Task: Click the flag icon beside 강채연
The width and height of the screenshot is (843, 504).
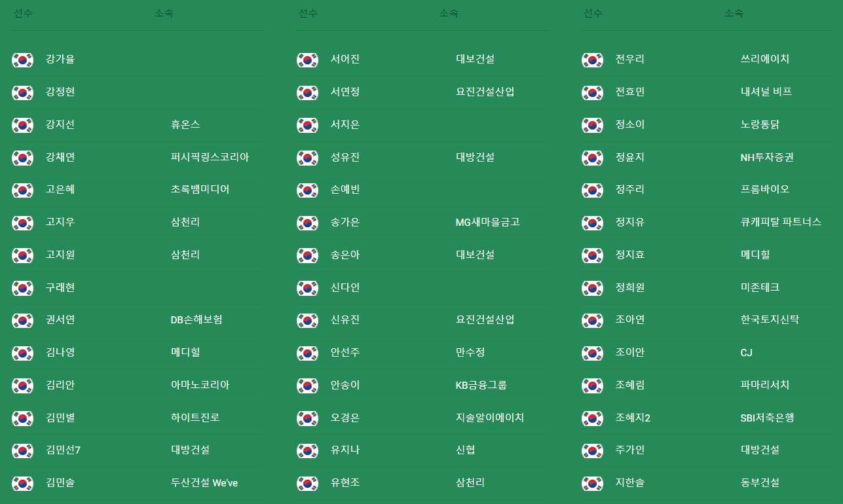Action: [x=22, y=158]
